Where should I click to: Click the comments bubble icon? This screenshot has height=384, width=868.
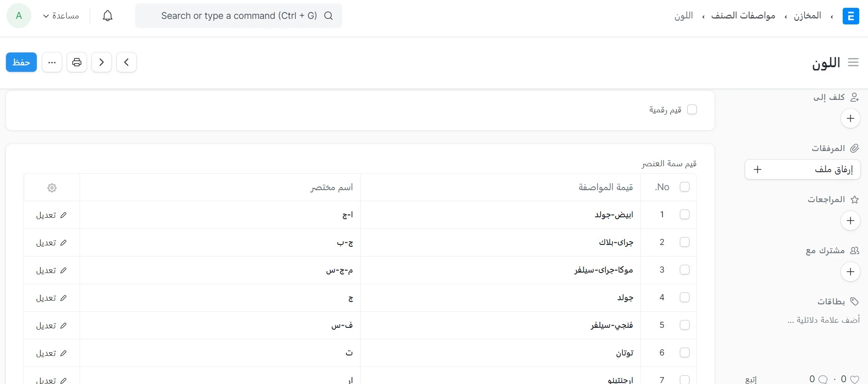(x=823, y=379)
